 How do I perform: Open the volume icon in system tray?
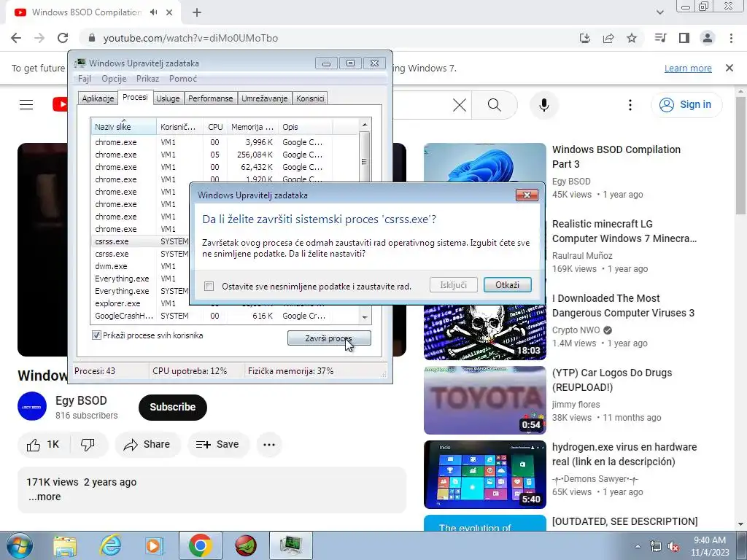(673, 547)
